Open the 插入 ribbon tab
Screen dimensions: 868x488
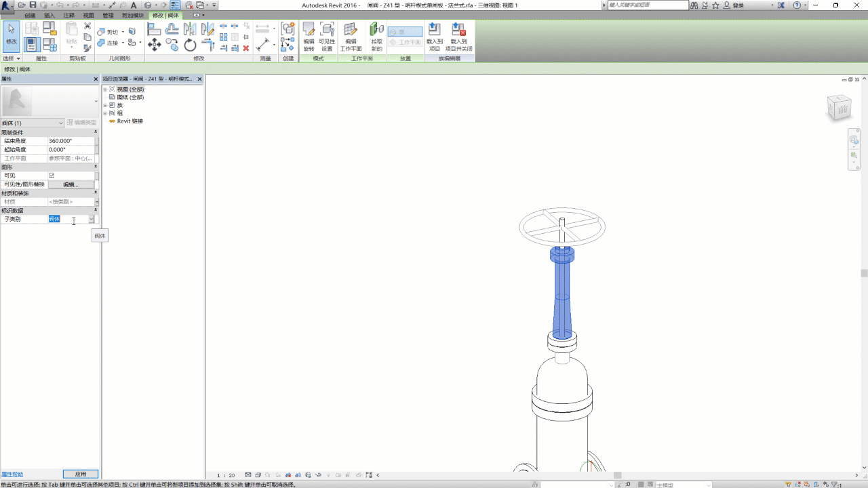(x=50, y=15)
